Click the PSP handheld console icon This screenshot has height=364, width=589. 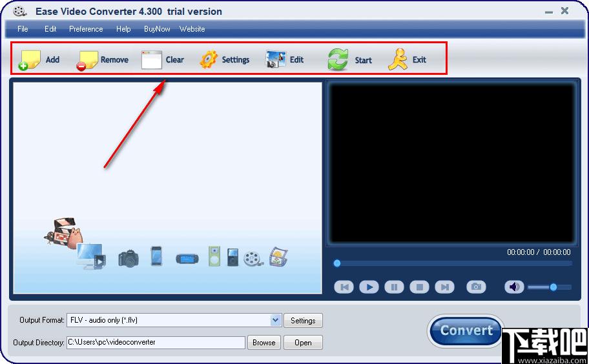point(187,259)
